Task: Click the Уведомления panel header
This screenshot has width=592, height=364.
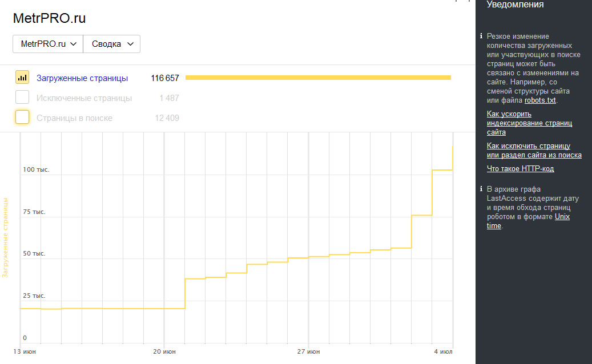Action: point(515,5)
